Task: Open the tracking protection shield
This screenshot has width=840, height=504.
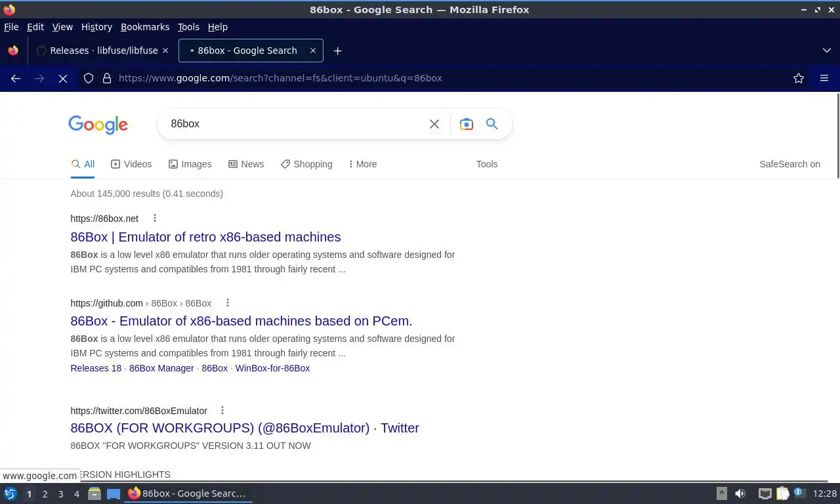Action: pyautogui.click(x=89, y=78)
